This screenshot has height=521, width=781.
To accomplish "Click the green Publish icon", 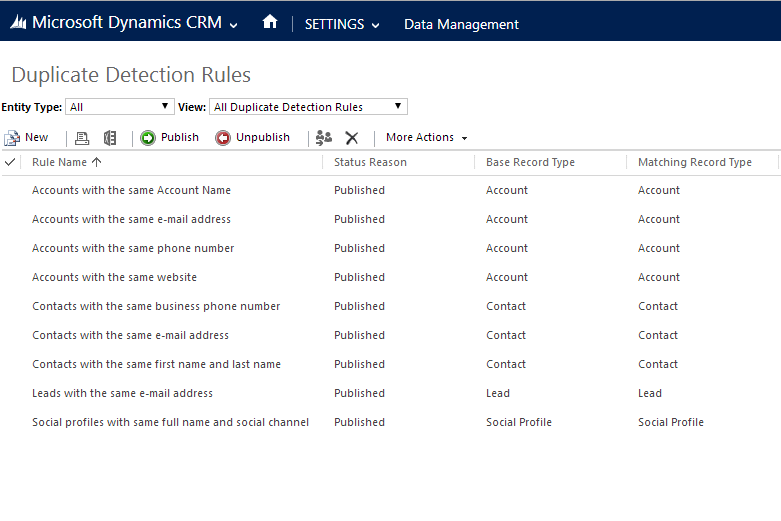I will coord(148,138).
